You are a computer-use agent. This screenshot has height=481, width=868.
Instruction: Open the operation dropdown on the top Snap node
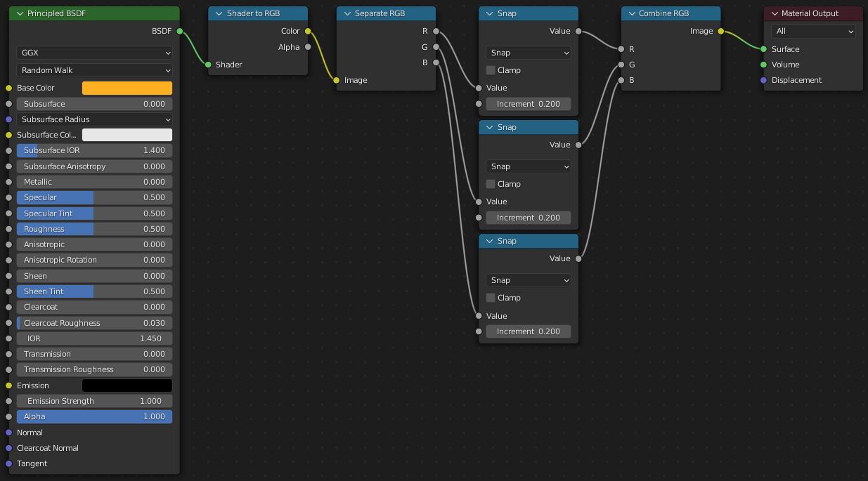pos(529,53)
